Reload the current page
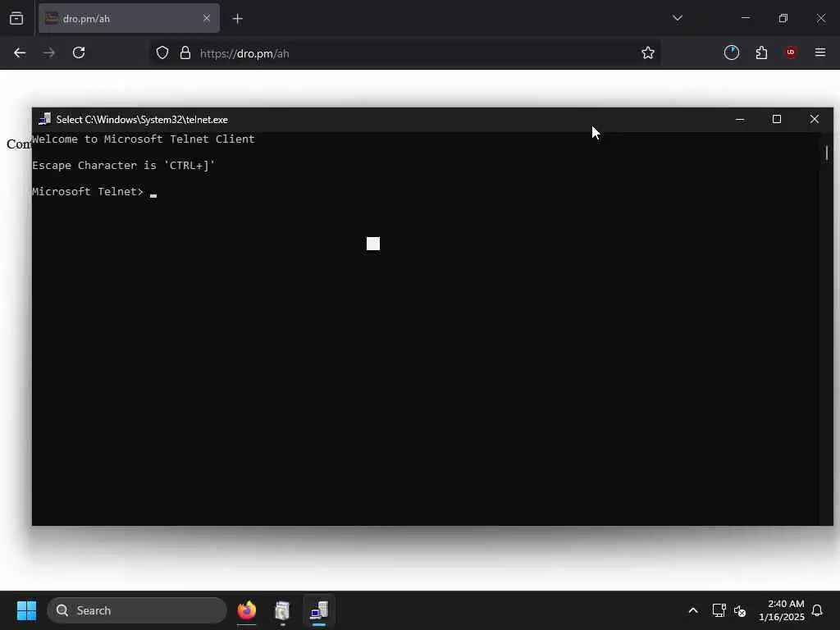This screenshot has height=630, width=840. 79,52
